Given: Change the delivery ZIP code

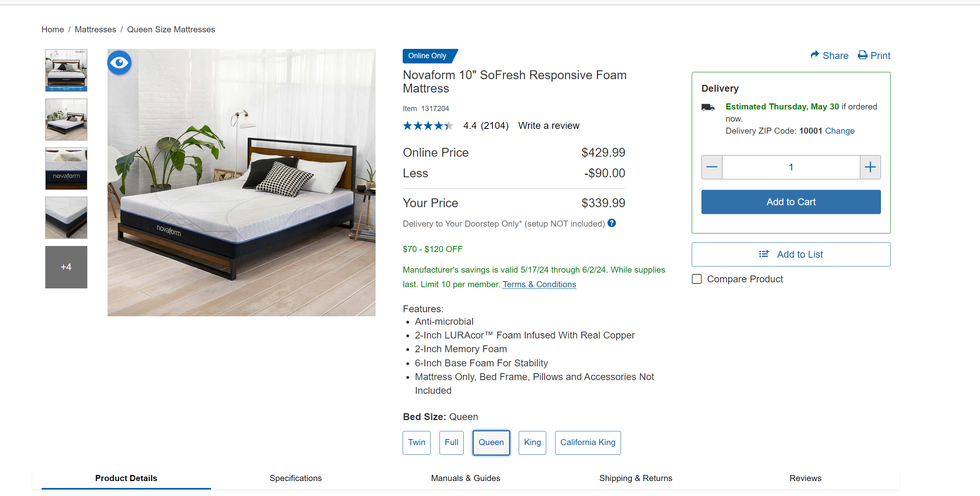Looking at the screenshot, I should coord(840,131).
